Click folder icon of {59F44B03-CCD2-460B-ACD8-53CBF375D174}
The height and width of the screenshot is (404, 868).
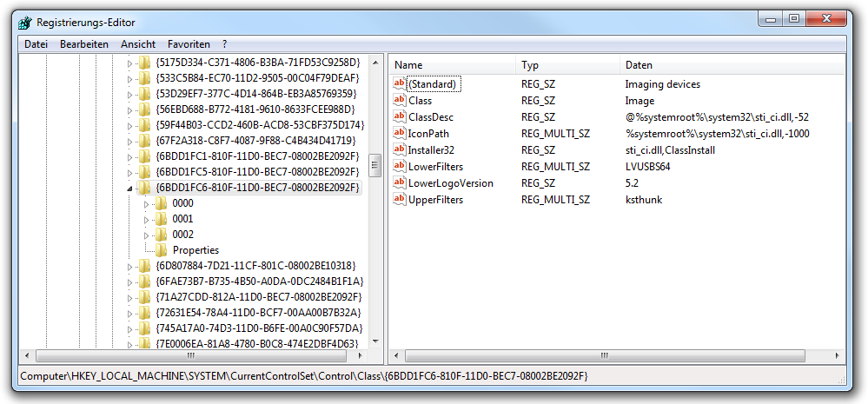(x=144, y=124)
